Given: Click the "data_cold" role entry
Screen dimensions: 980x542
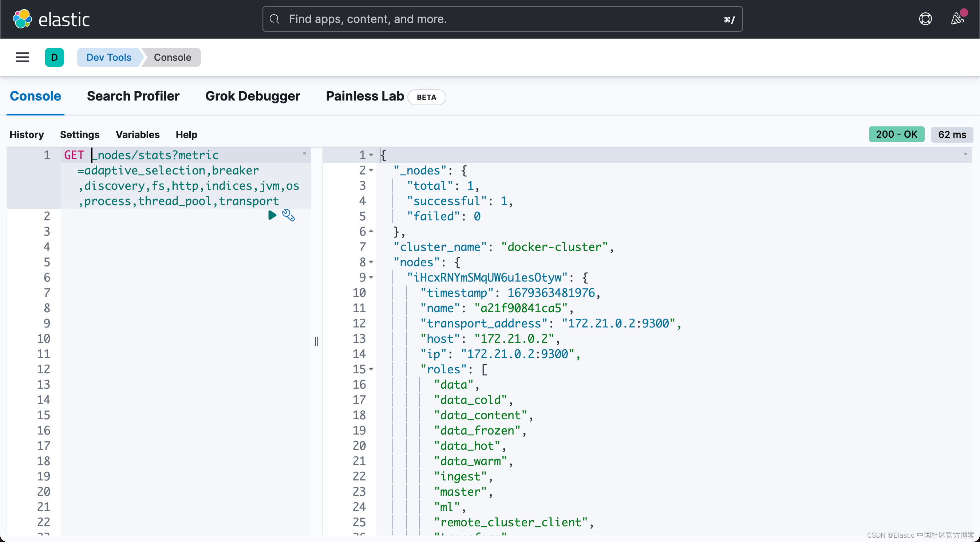Looking at the screenshot, I should click(x=471, y=400).
